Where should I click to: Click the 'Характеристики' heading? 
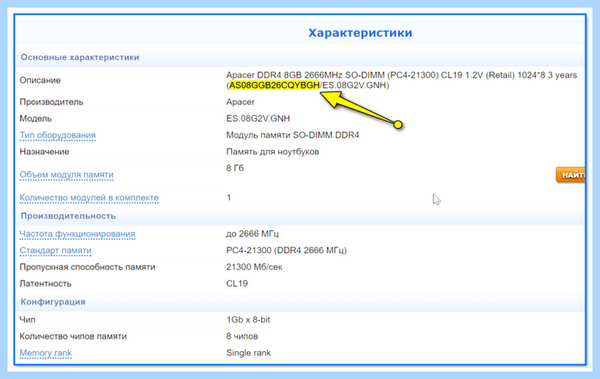point(360,33)
